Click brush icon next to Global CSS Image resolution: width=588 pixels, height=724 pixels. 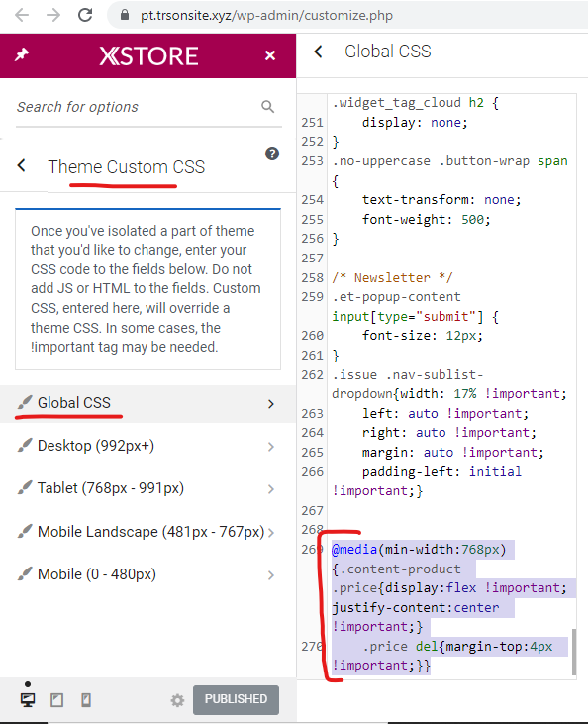click(x=25, y=403)
